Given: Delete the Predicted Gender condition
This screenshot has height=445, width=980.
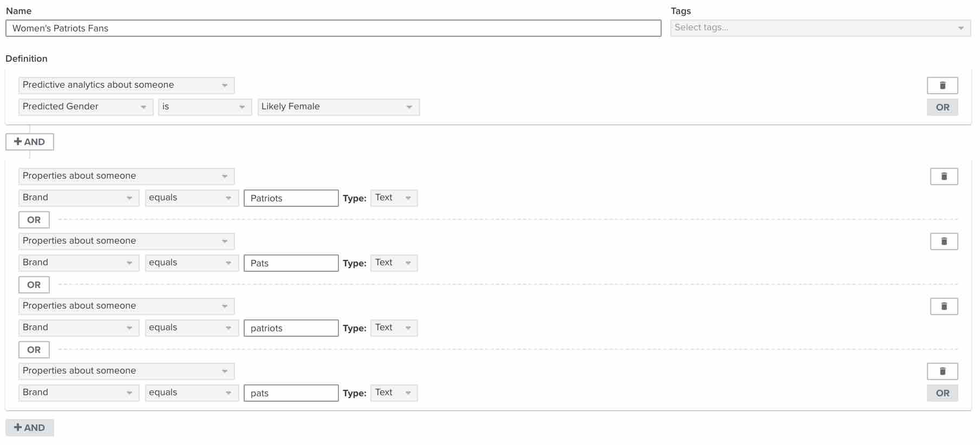Looking at the screenshot, I should (x=942, y=85).
